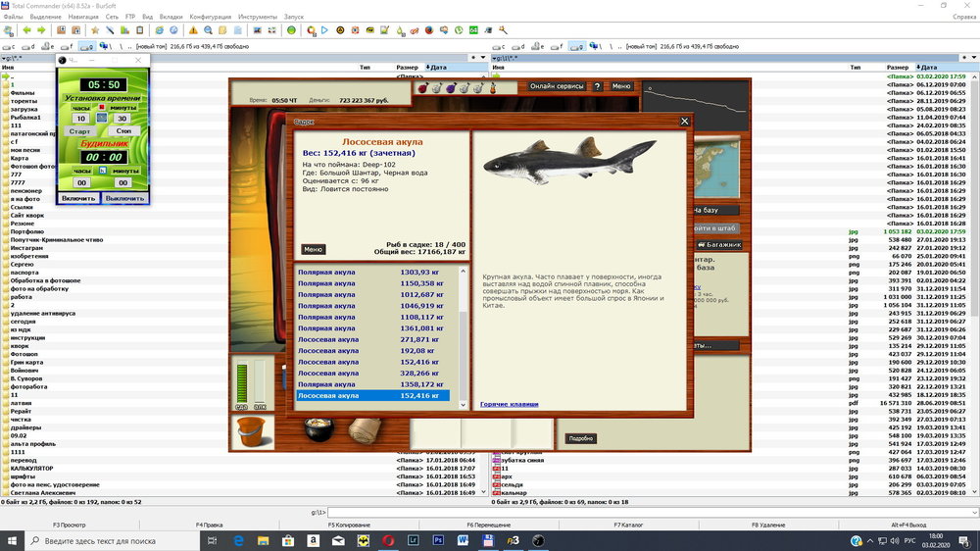Open Lightroom from the Windows taskbar

point(413,540)
